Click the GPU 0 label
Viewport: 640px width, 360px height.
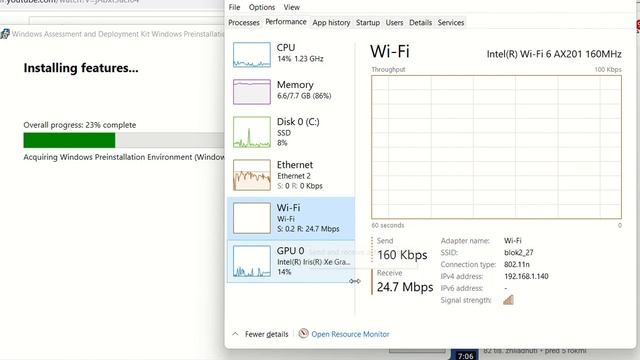[x=290, y=251]
